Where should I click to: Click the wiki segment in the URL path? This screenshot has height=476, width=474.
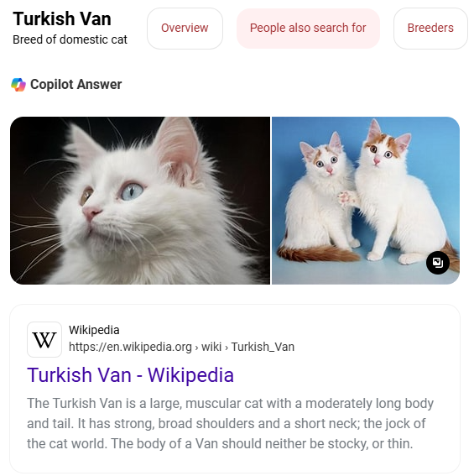(211, 347)
